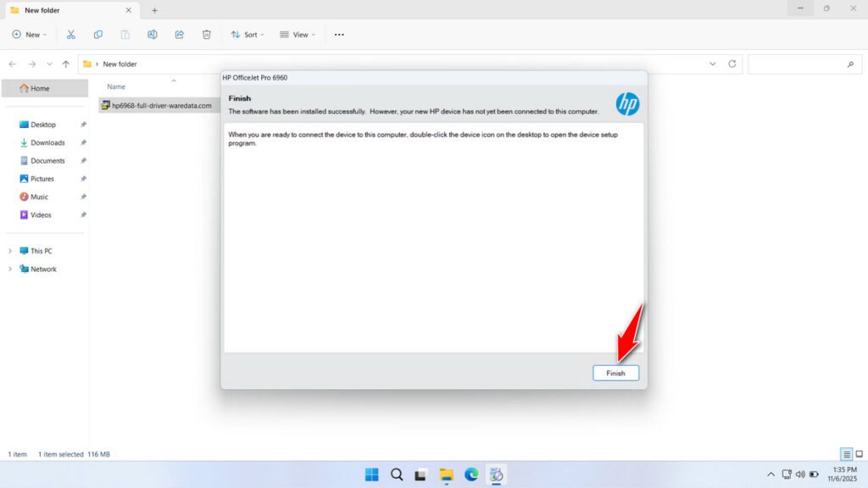Open the Sort dropdown

[x=247, y=34]
